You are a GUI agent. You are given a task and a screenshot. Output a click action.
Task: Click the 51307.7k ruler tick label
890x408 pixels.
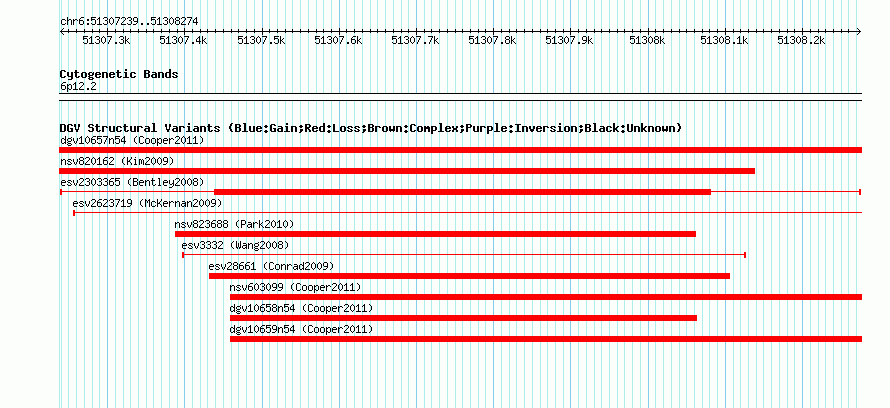coord(415,40)
